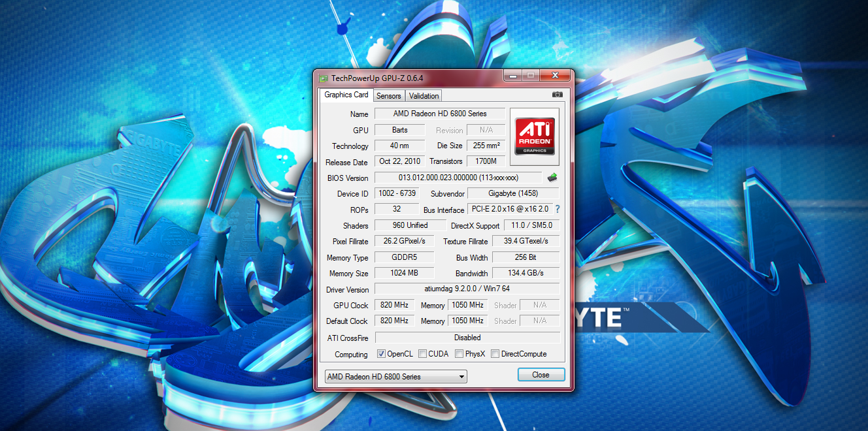Image resolution: width=868 pixels, height=431 pixels.
Task: Click the Technology value 40 nm
Action: point(399,146)
